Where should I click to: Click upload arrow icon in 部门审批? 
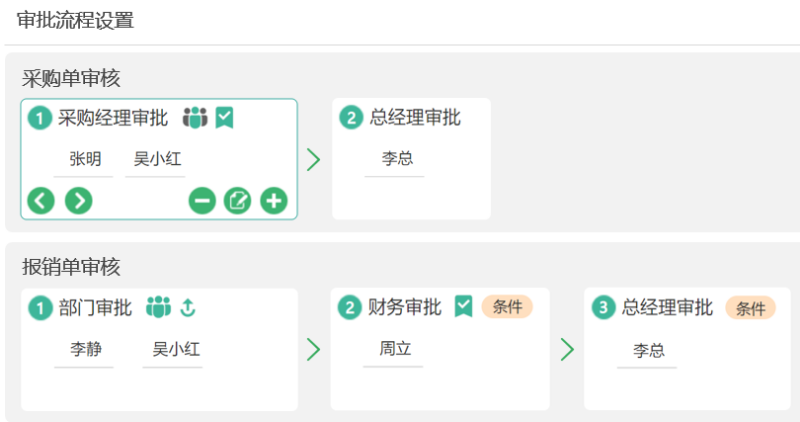[x=188, y=308]
